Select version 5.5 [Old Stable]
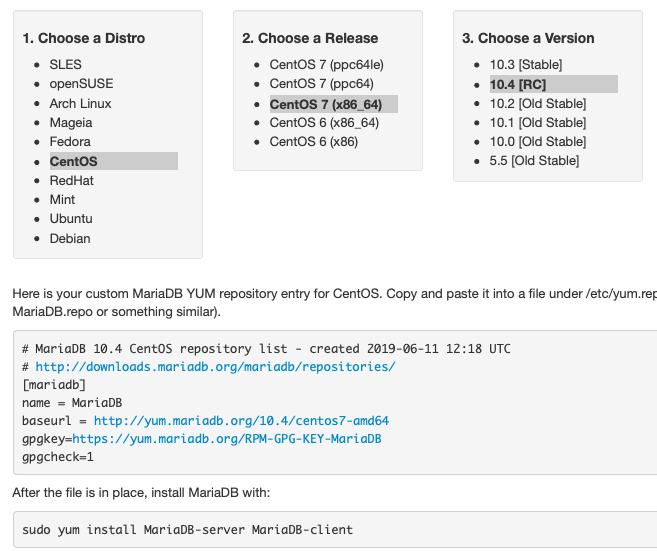This screenshot has height=551, width=657. coord(534,161)
